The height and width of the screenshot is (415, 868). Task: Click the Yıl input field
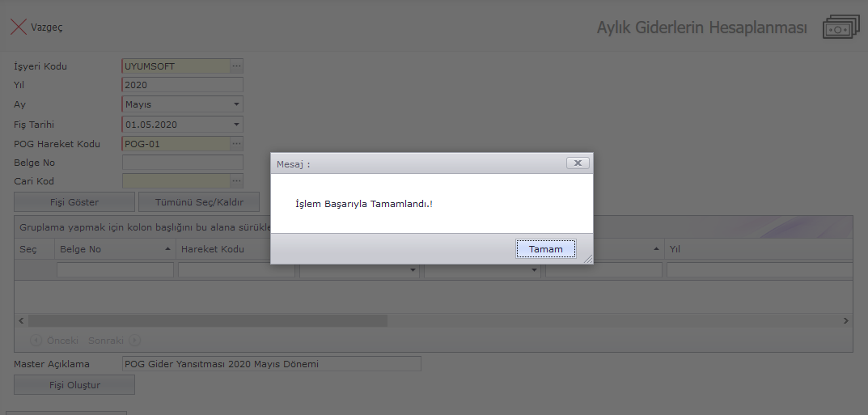(182, 85)
